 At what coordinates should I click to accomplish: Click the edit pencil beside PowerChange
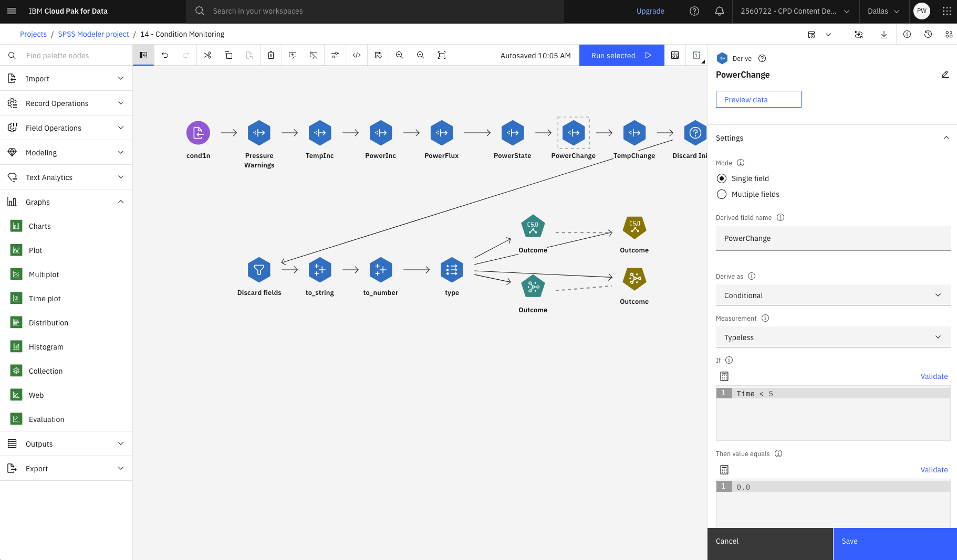945,75
